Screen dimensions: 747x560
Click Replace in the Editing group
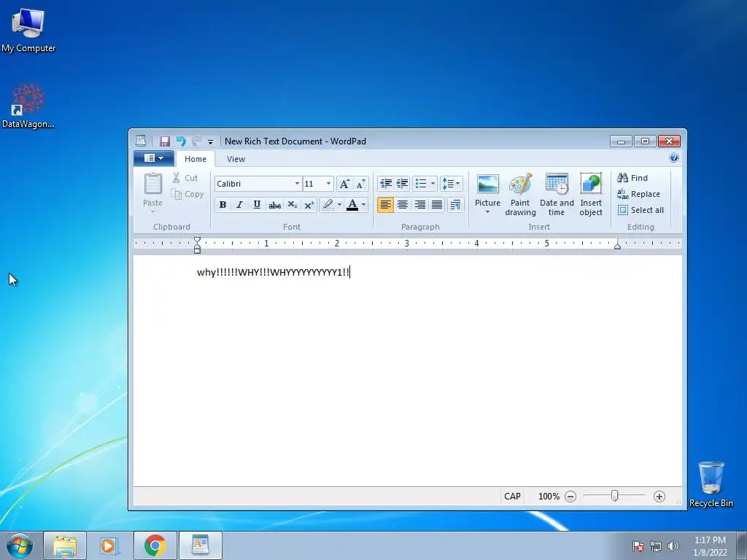638,194
